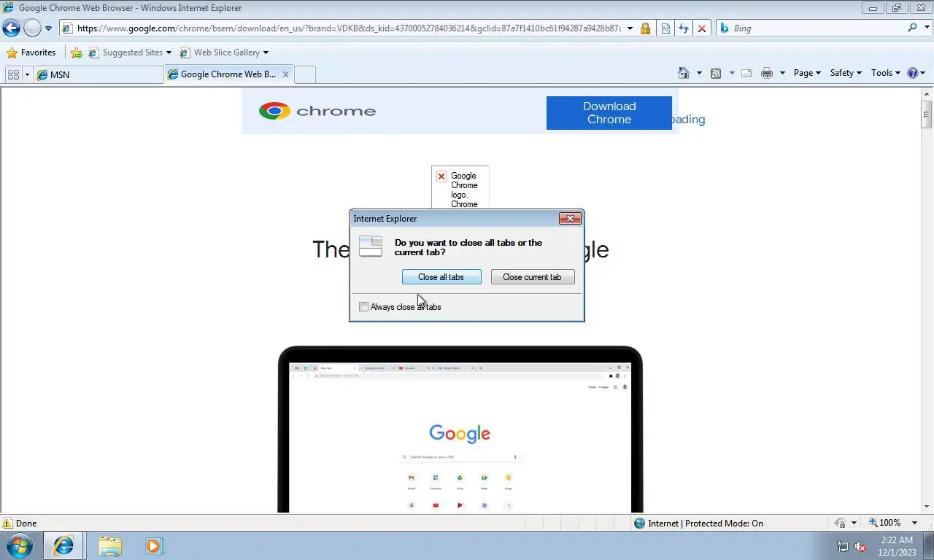Click the Quick Tabs grid icon
The image size is (934, 560).
tap(13, 74)
